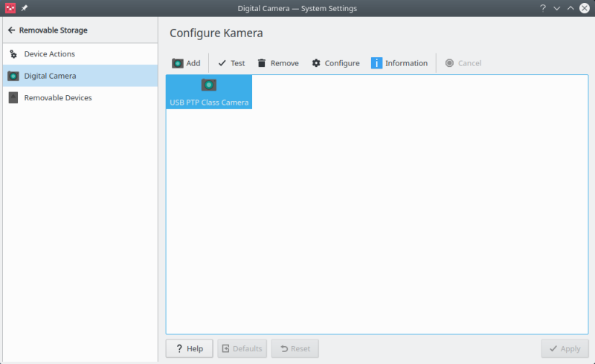This screenshot has width=595, height=364.
Task: Close the System Settings window
Action: (x=585, y=8)
